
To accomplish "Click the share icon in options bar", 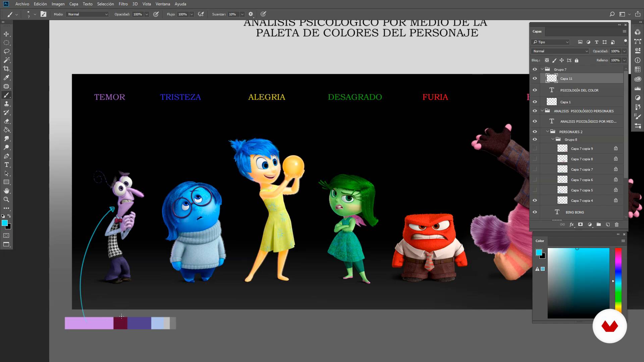I will point(638,14).
